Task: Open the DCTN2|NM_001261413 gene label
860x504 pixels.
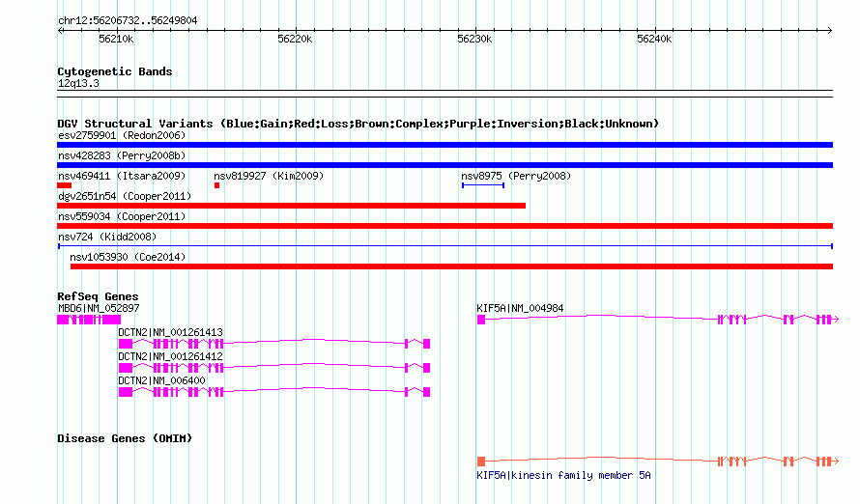Action: [x=171, y=332]
